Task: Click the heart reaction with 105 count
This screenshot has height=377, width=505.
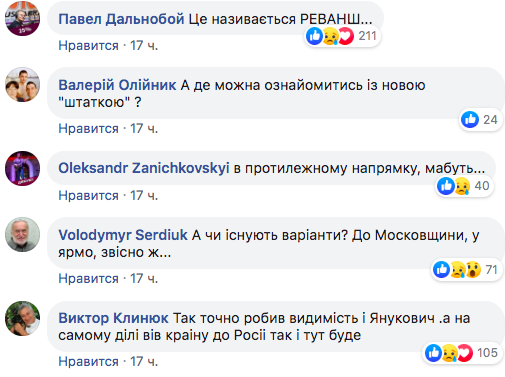Action: pos(465,353)
